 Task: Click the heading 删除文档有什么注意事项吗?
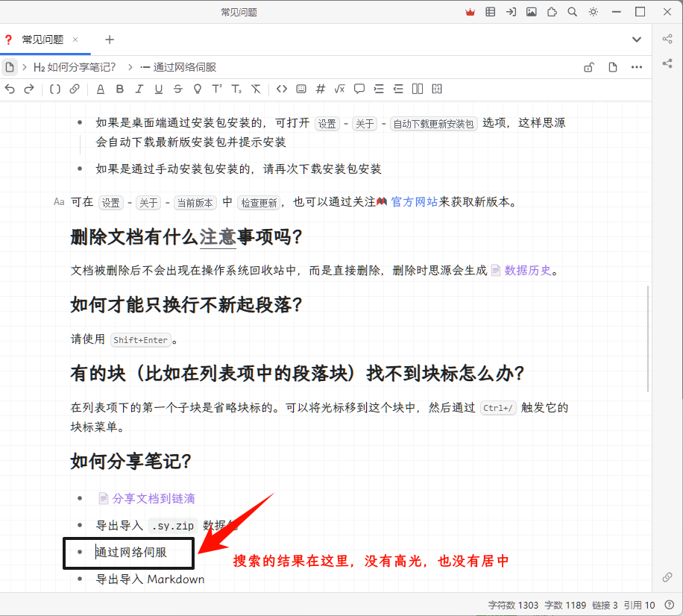(x=186, y=237)
